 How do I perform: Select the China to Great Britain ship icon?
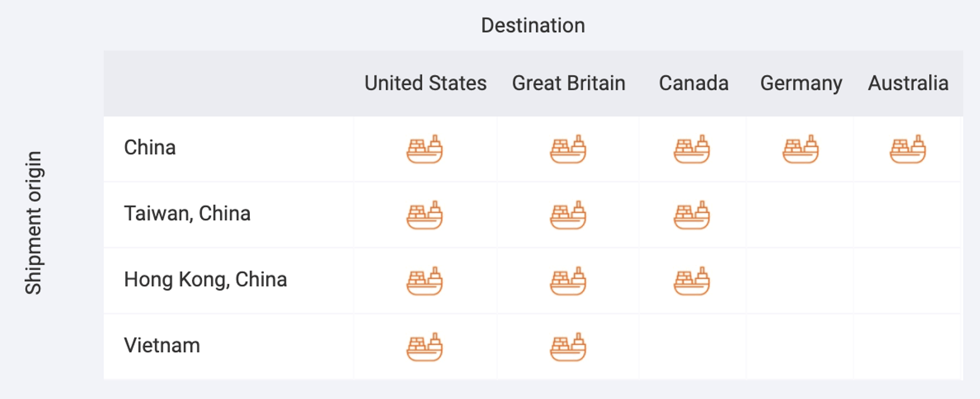point(568,149)
